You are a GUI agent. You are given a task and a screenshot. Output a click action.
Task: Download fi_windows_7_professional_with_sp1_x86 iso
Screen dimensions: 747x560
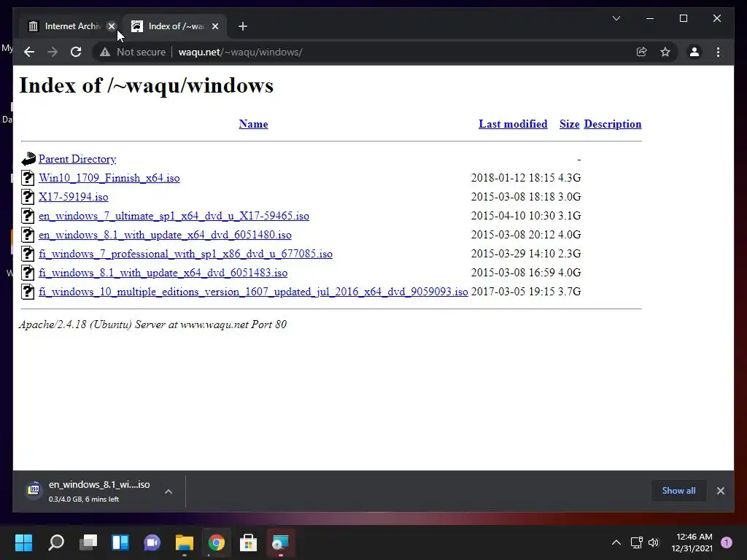[185, 254]
